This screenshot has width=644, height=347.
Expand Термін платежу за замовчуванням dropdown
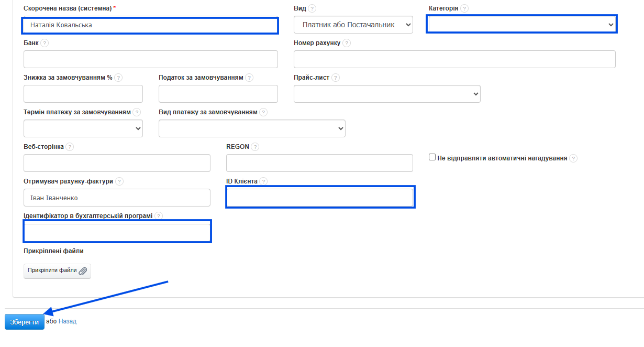coord(83,128)
